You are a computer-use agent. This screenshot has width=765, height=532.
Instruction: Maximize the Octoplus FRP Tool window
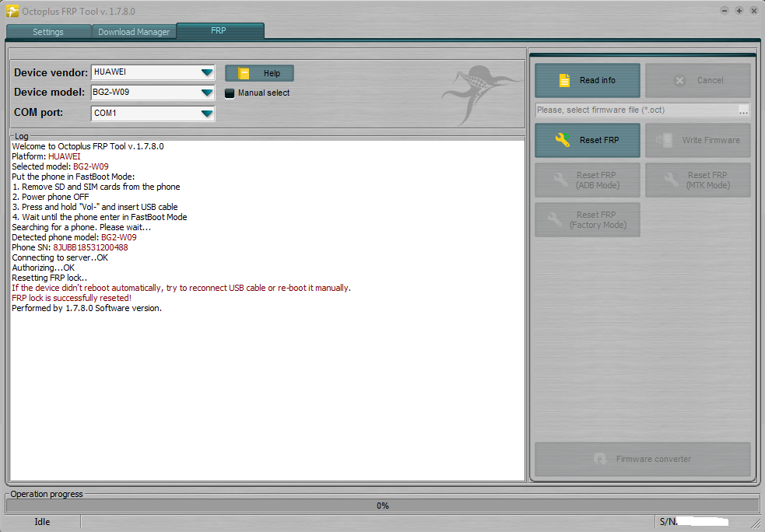point(739,11)
